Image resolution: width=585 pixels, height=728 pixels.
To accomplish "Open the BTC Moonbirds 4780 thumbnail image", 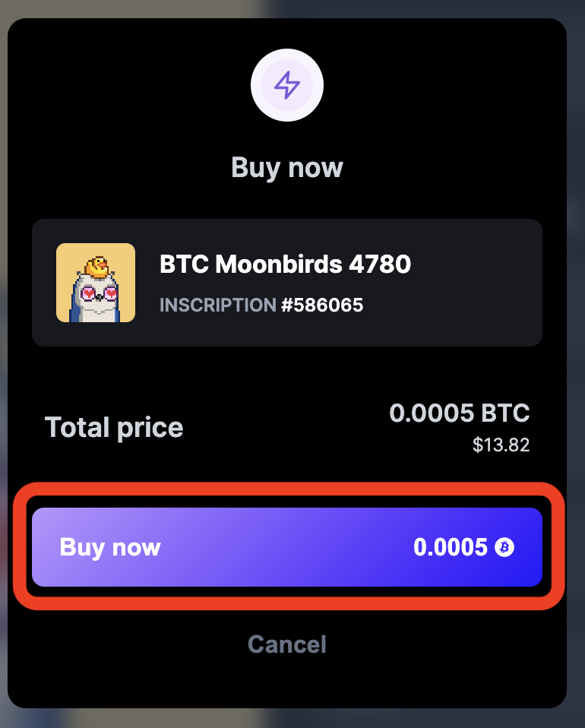I will [96, 283].
